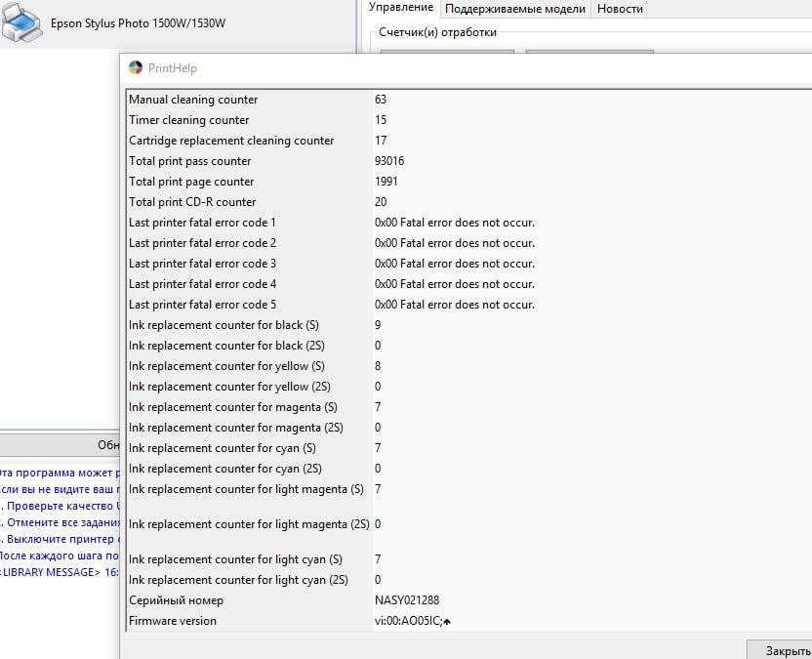The height and width of the screenshot is (659, 812).
Task: Click the Total print page counter label
Action: click(x=191, y=182)
